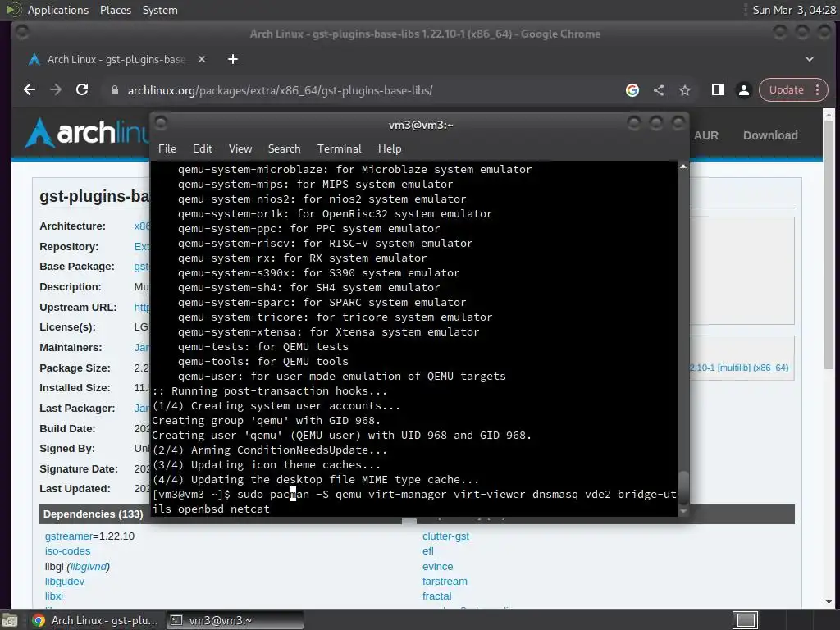Click the workspace switcher in bottom panel

745,620
